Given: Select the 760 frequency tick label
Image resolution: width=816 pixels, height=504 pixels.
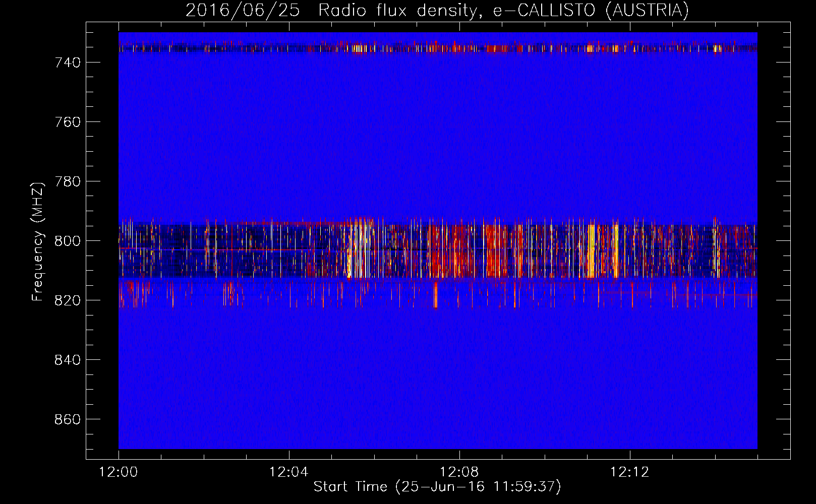Looking at the screenshot, I should 68,122.
